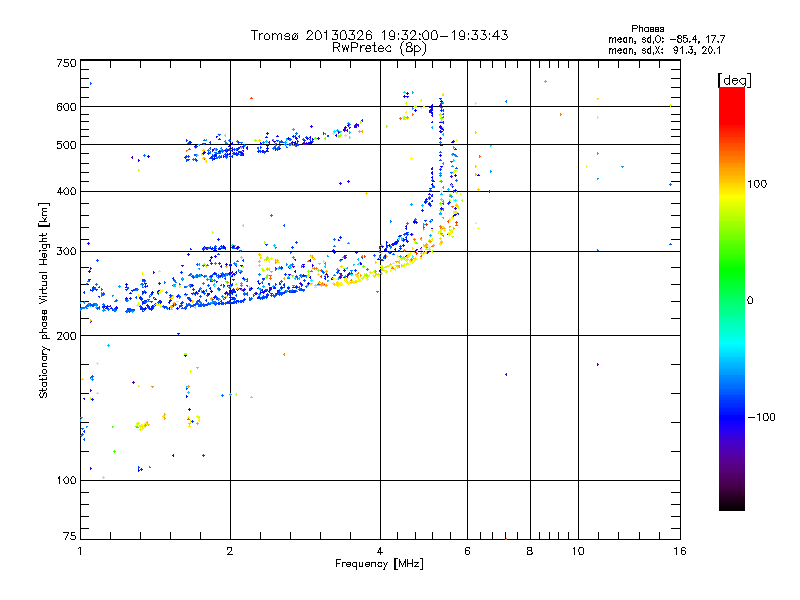Click the 'Frequency [MHz]' axis title
The height and width of the screenshot is (600, 800).
coord(379,564)
